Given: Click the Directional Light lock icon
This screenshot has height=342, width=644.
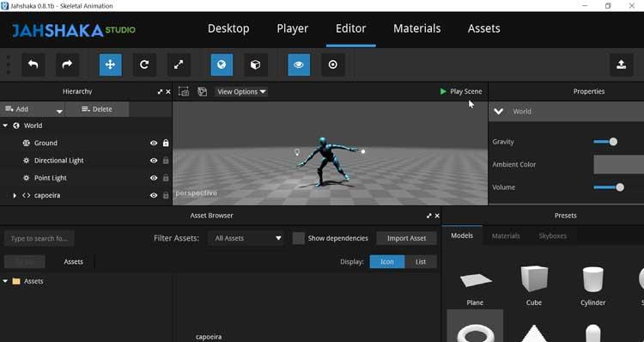Looking at the screenshot, I should (166, 161).
